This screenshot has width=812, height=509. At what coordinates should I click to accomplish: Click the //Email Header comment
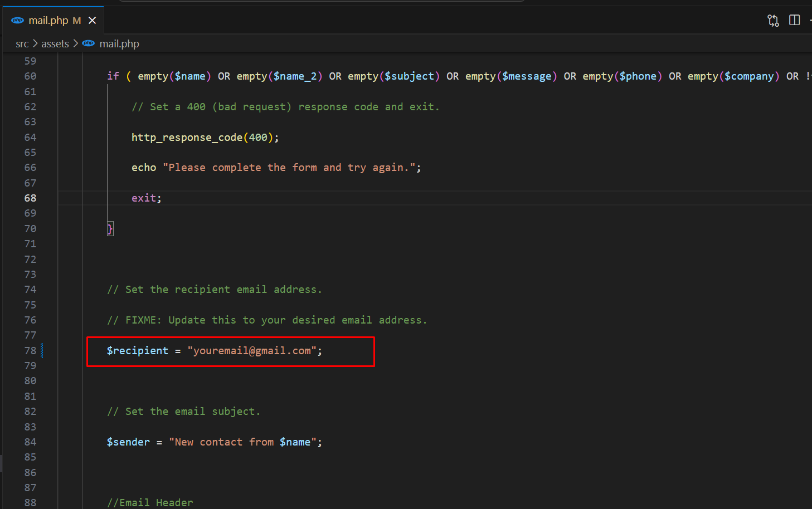pos(150,503)
